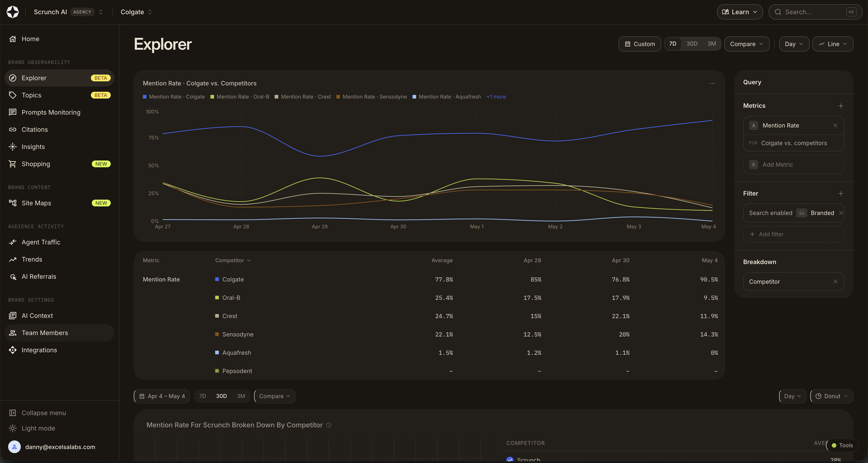
Task: Toggle Mention Rate Aquafresh legend series
Action: coord(446,97)
